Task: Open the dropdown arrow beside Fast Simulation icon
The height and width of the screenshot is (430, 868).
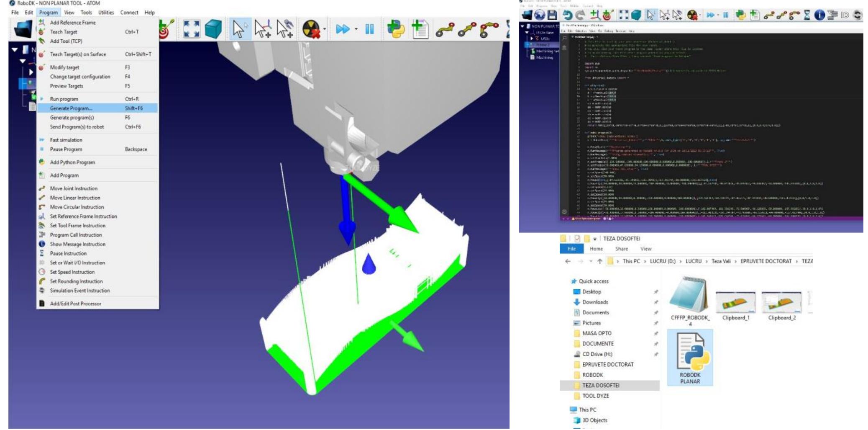Action: (356, 29)
